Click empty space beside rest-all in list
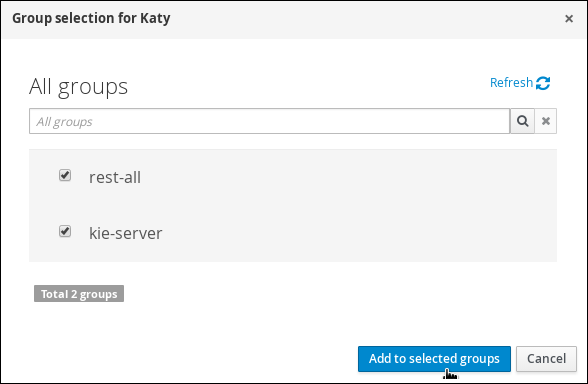588x384 pixels. coord(338,177)
